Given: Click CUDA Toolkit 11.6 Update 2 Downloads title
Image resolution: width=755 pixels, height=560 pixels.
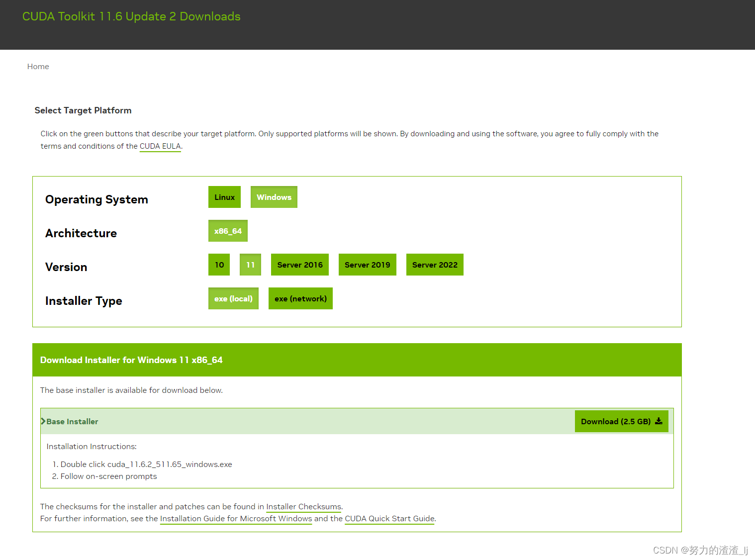Looking at the screenshot, I should [131, 16].
